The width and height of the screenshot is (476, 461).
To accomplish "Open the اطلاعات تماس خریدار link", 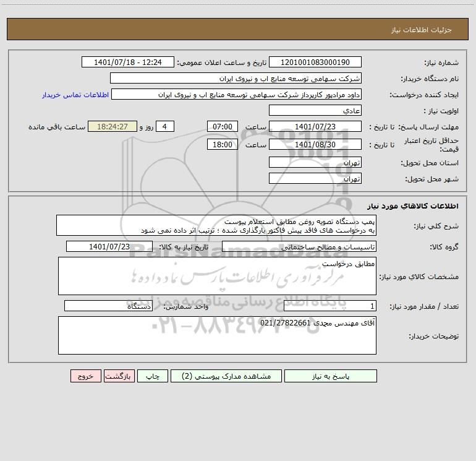I will coord(75,95).
